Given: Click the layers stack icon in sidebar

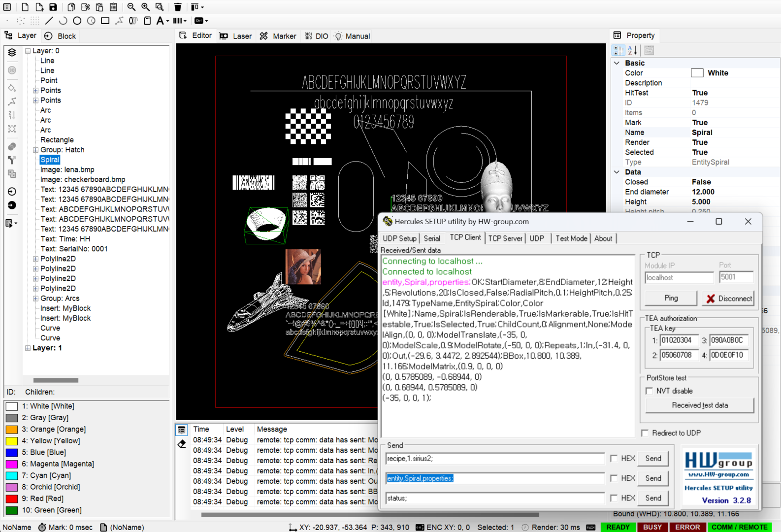Looking at the screenshot, I should pyautogui.click(x=12, y=52).
